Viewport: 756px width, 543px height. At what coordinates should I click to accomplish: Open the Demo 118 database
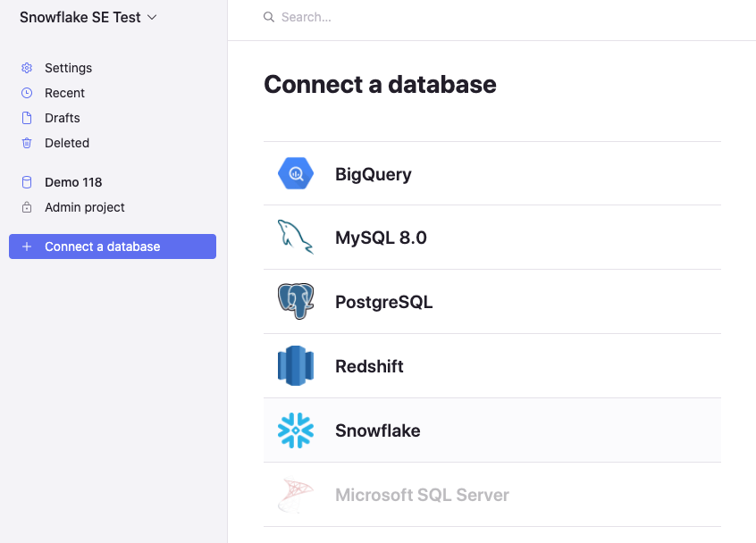click(73, 182)
